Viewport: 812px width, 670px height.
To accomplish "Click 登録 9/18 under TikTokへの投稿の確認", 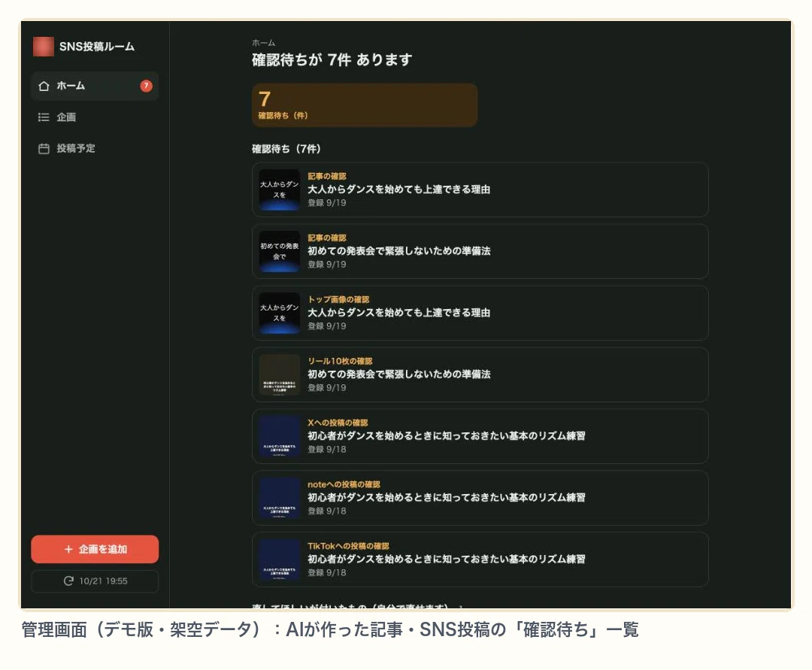I will [327, 573].
